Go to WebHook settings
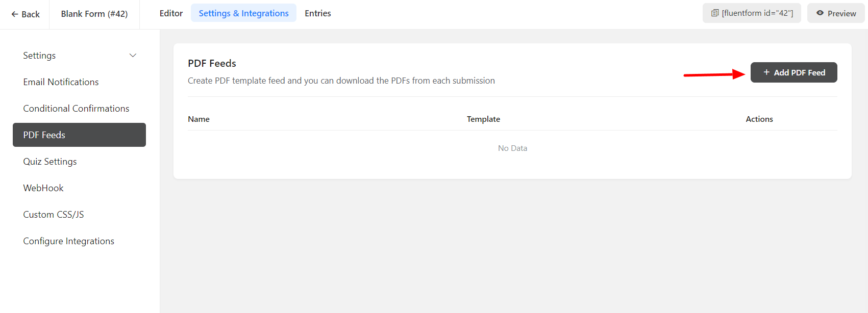The height and width of the screenshot is (313, 868). (43, 188)
